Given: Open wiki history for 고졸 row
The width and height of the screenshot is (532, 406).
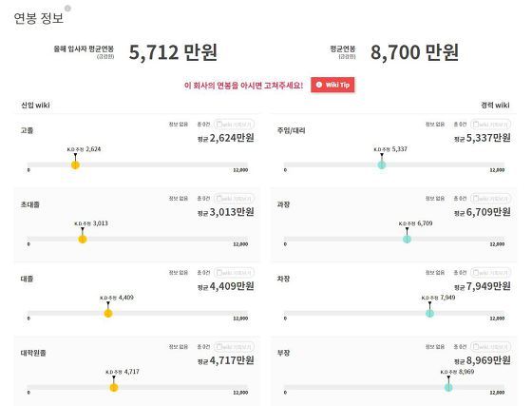Looking at the screenshot, I should point(234,125).
